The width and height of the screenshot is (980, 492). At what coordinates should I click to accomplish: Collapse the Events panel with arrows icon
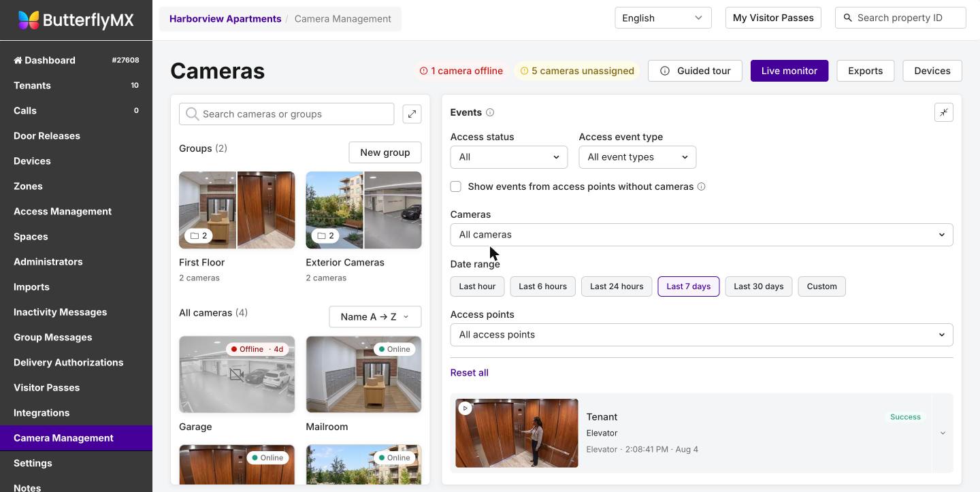[x=944, y=113]
